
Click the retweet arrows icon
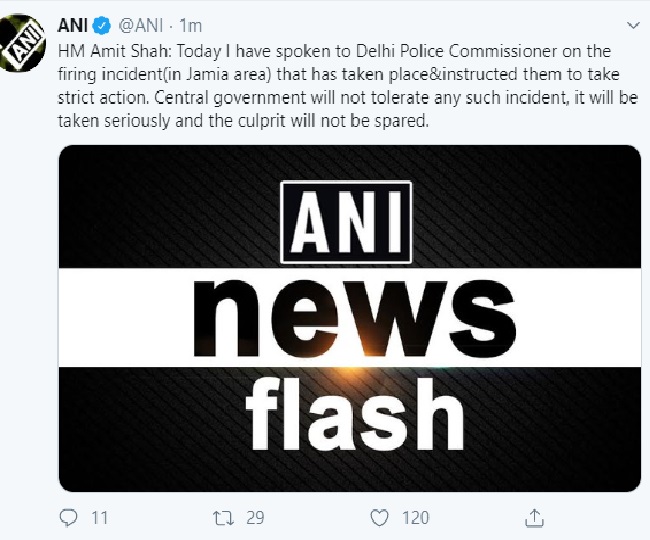click(225, 517)
